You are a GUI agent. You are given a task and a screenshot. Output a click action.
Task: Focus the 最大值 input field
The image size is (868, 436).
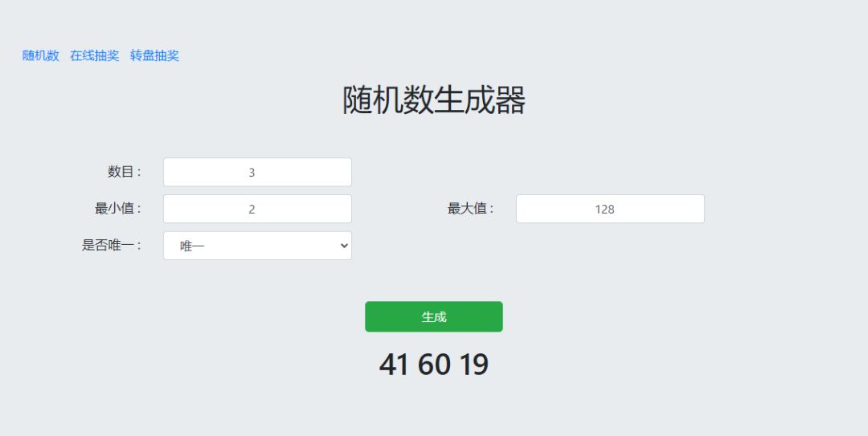coord(610,209)
